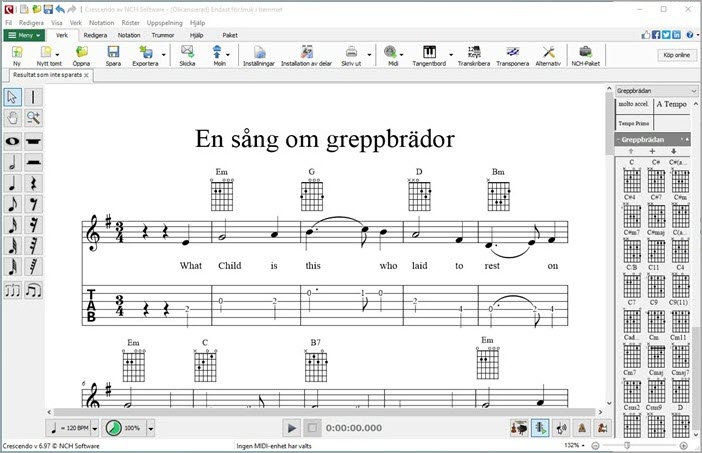Toggle the speaker sound button
The height and width of the screenshot is (453, 702).
point(561,428)
